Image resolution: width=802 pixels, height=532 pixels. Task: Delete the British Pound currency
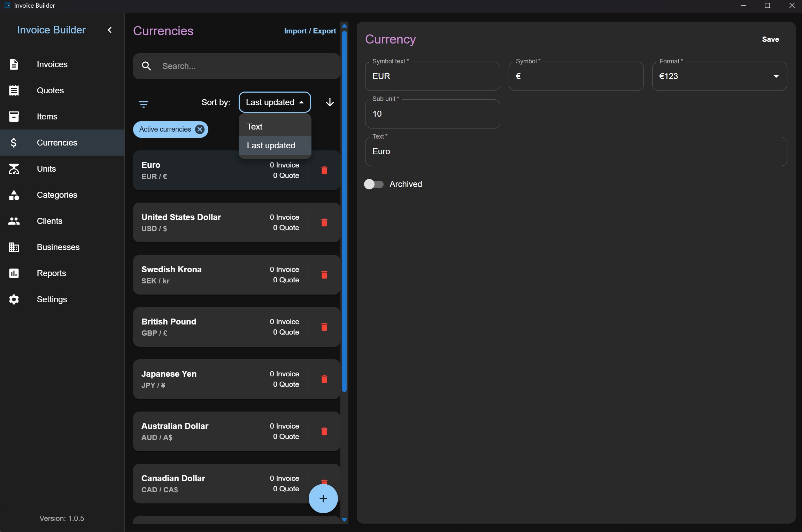tap(324, 327)
